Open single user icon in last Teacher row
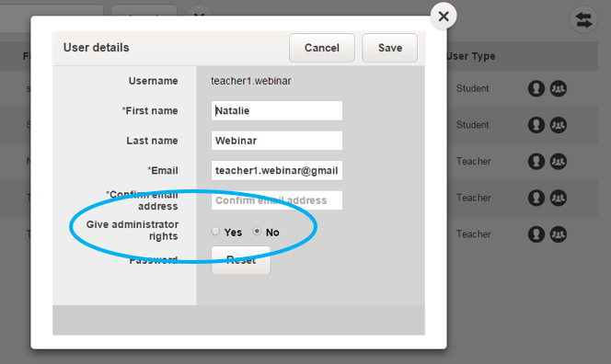Viewport: 611px width, 364px height. pyautogui.click(x=536, y=234)
